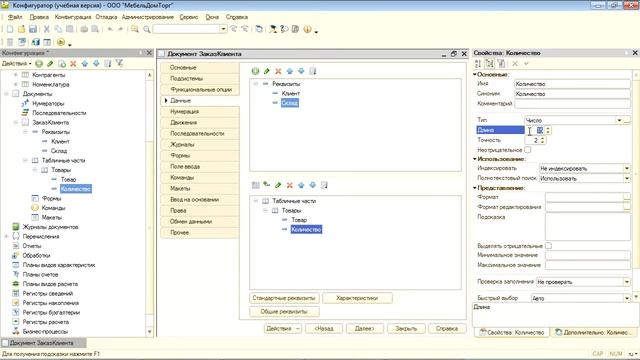Click Add tabular section icon above Табличные части

coord(256,185)
